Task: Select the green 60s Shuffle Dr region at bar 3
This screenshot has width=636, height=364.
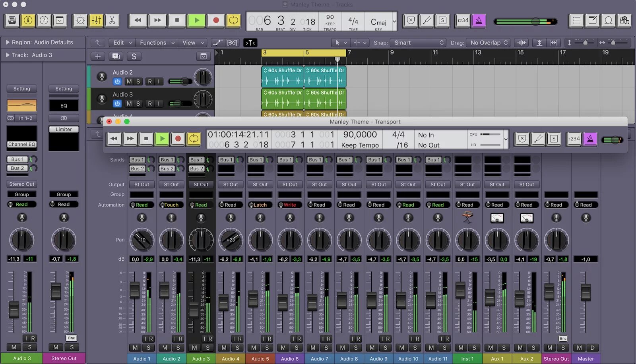Action: [283, 99]
